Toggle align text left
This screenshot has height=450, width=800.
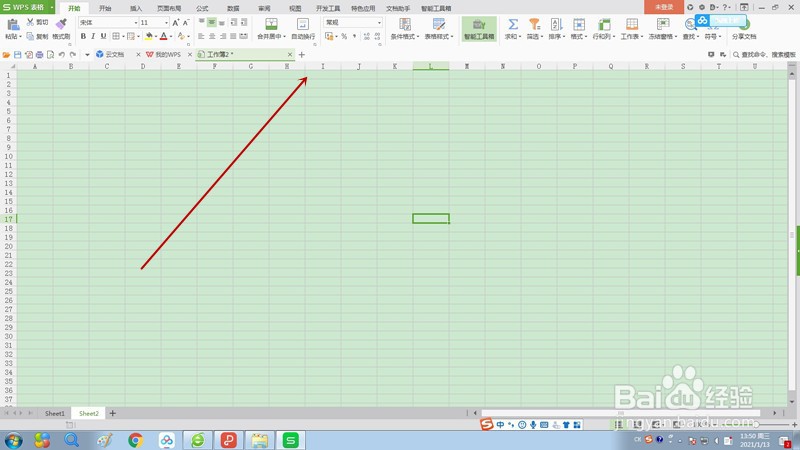(201, 36)
